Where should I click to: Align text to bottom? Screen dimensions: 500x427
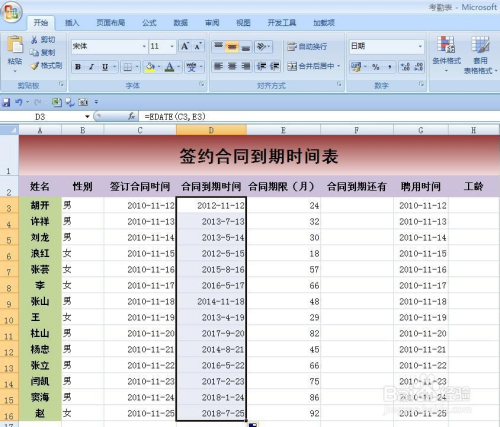tap(246, 46)
